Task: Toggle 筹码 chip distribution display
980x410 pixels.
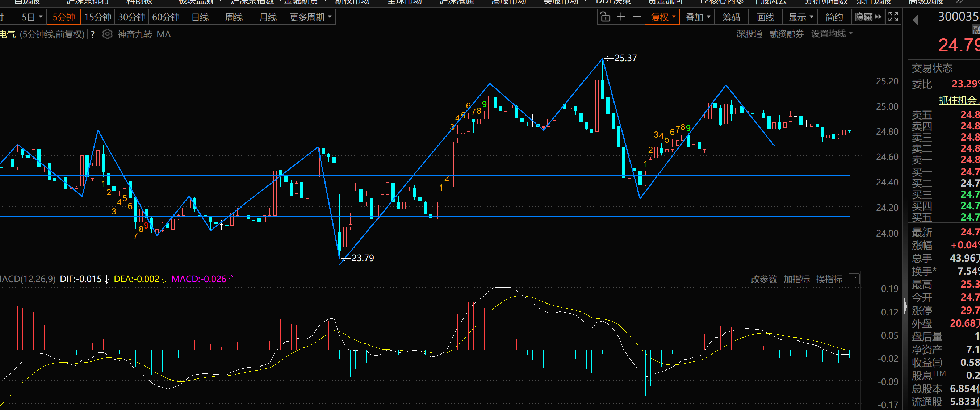Action: click(x=731, y=17)
